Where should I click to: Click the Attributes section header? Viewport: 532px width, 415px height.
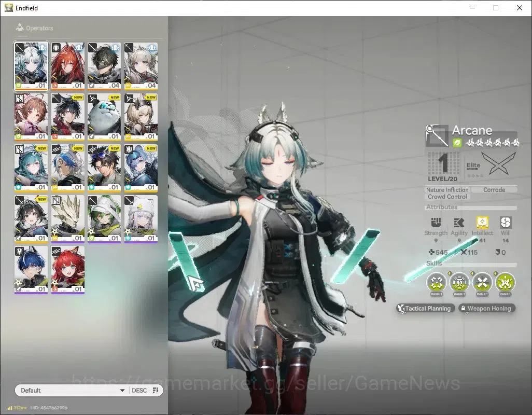tap(441, 207)
